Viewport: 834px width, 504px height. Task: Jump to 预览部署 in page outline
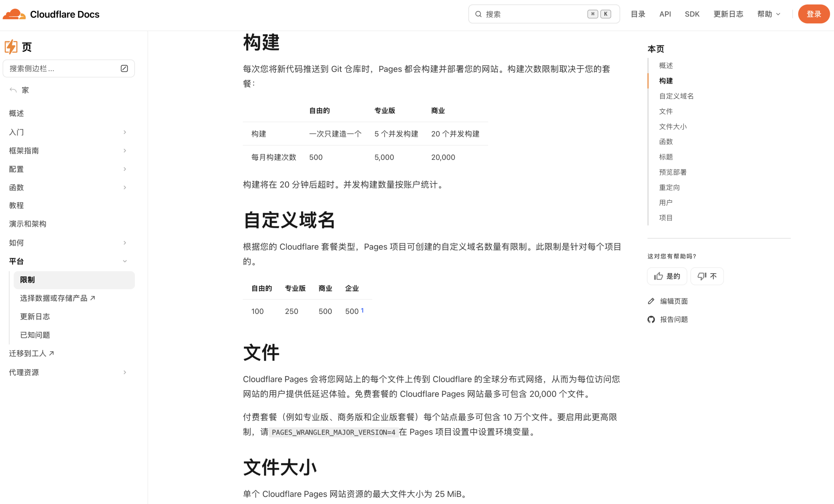click(673, 172)
